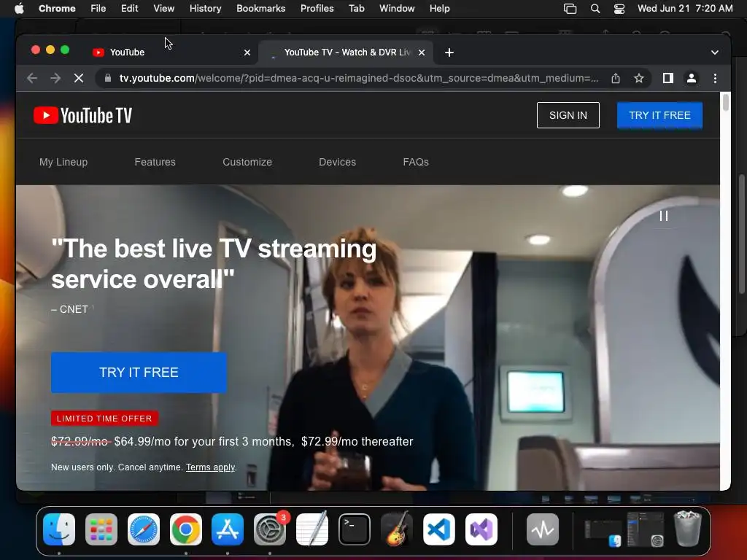Go back to previous page
747x560 pixels.
(x=32, y=78)
